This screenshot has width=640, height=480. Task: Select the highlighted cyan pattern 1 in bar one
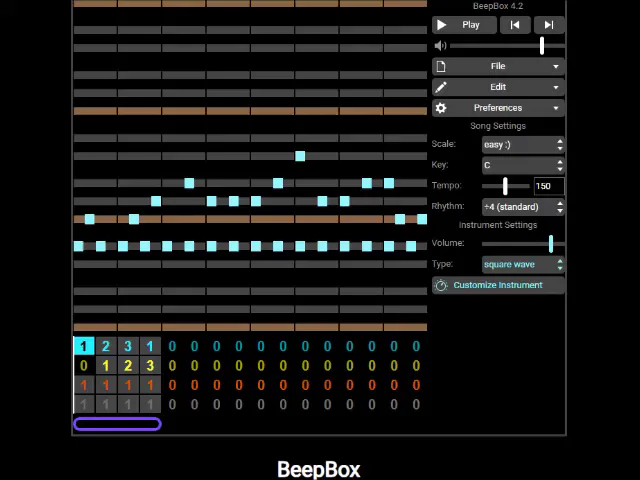tap(84, 346)
